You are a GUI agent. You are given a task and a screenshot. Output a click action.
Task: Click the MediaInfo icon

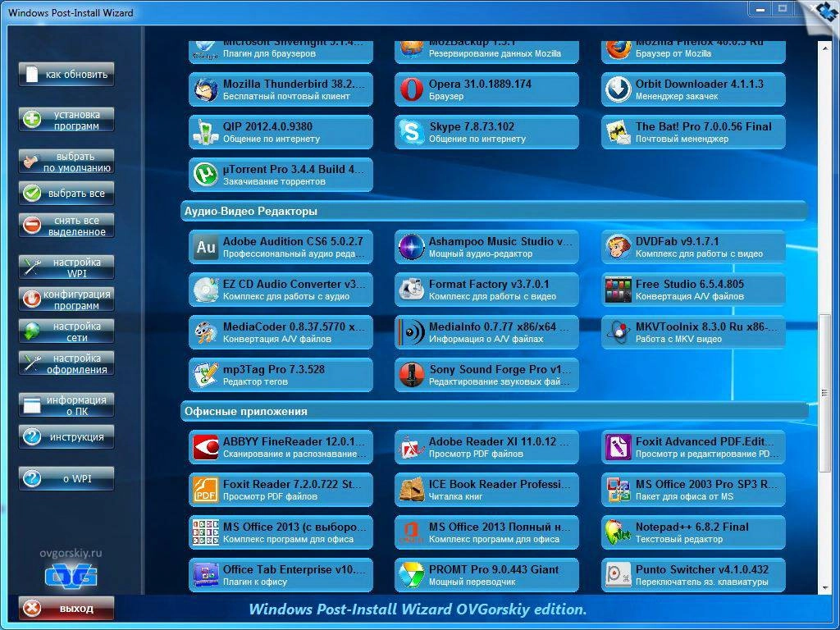coord(412,333)
